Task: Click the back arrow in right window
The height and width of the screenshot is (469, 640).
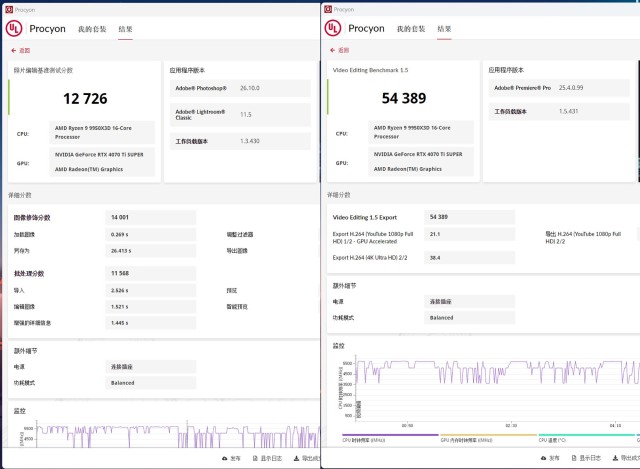Action: (333, 50)
